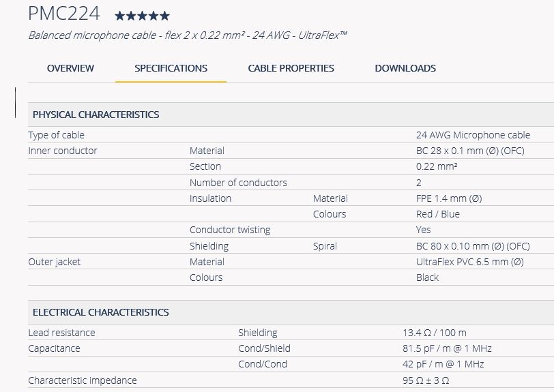554x392 pixels.
Task: Click the 'Spiral' shielding type cell
Action: coord(325,246)
